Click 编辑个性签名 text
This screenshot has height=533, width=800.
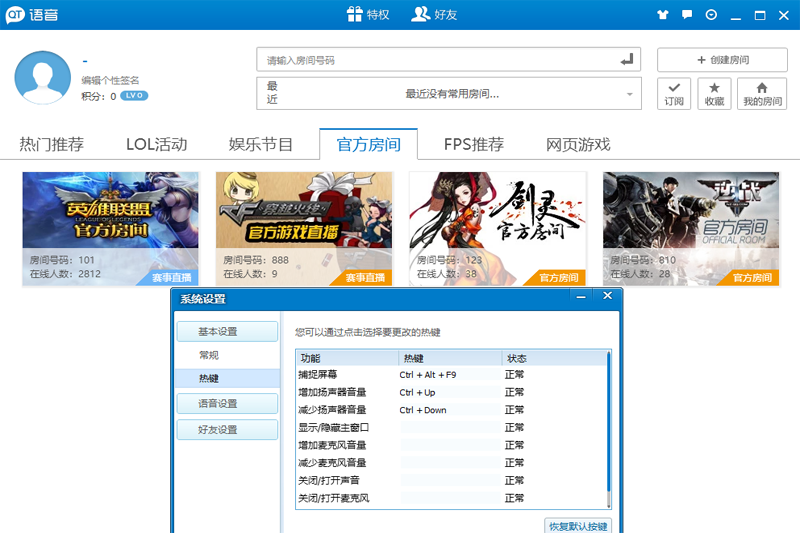[x=110, y=80]
